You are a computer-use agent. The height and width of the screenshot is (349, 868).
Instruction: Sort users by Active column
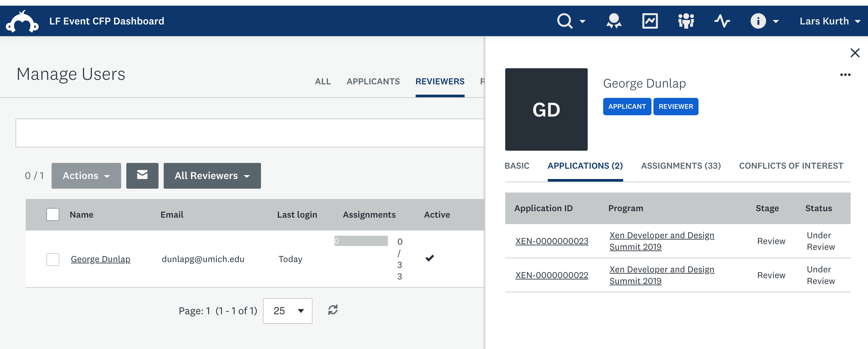click(x=437, y=215)
